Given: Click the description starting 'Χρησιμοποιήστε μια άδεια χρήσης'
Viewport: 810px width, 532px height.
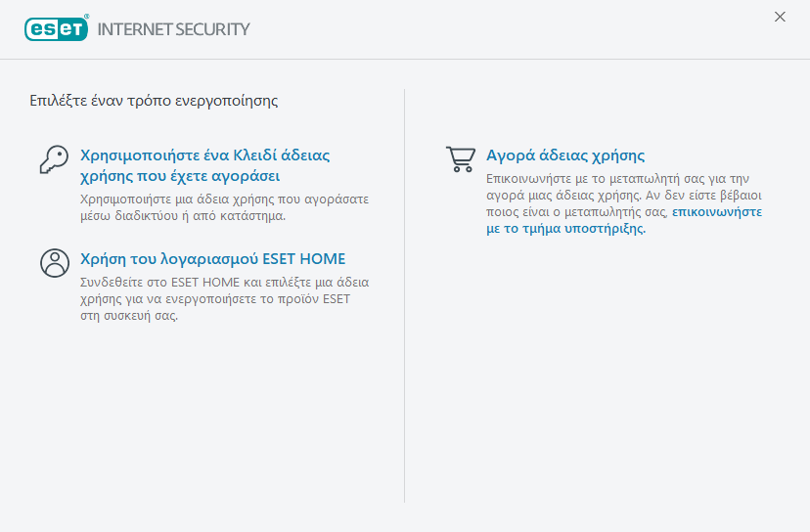Looking at the screenshot, I should (223, 199).
